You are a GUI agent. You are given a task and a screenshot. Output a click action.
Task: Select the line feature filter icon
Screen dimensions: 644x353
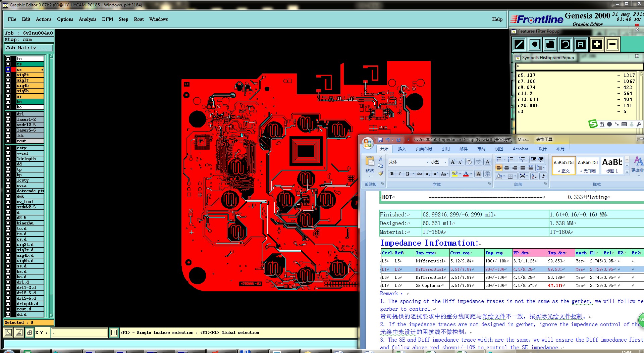tap(519, 44)
